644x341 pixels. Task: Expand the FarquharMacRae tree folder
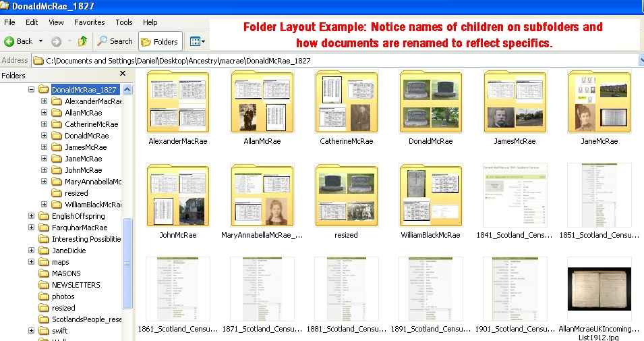pyautogui.click(x=32, y=228)
